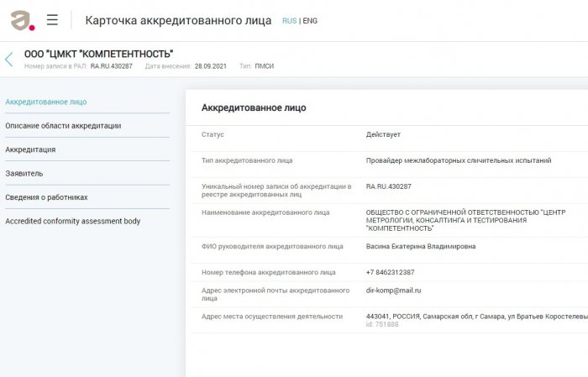Click the phone number +7 8462312387
This screenshot has height=377, width=588.
390,272
